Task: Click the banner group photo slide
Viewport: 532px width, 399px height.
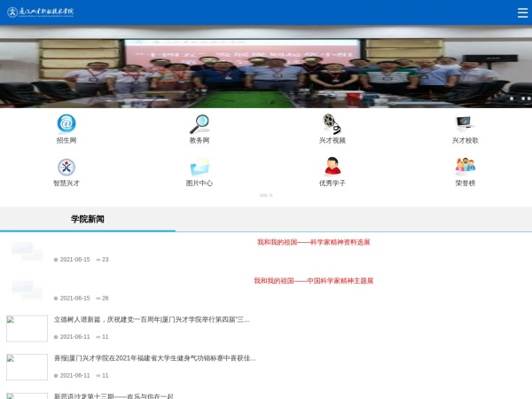Action: tap(266, 66)
